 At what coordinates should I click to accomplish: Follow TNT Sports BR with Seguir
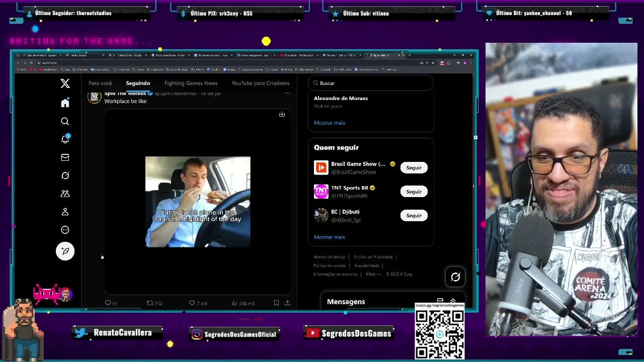(x=414, y=192)
